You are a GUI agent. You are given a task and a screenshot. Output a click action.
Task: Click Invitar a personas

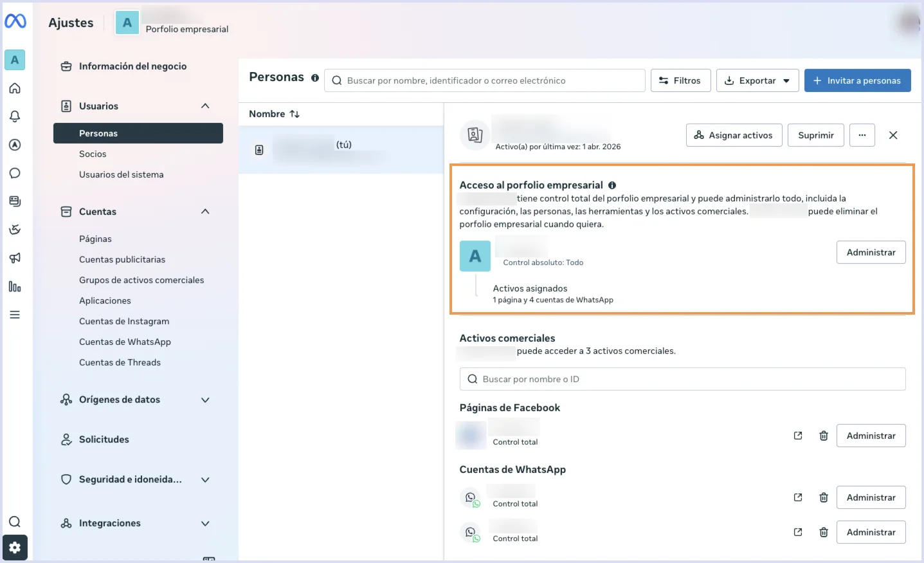tap(857, 80)
